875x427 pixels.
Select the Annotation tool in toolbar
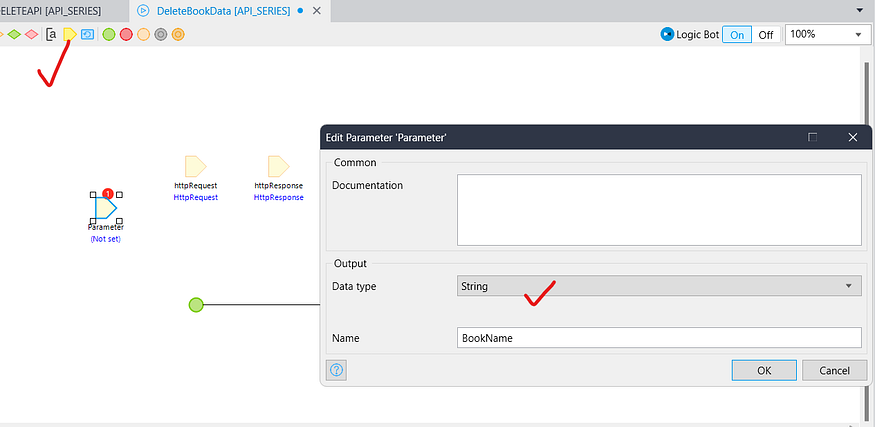tap(51, 34)
